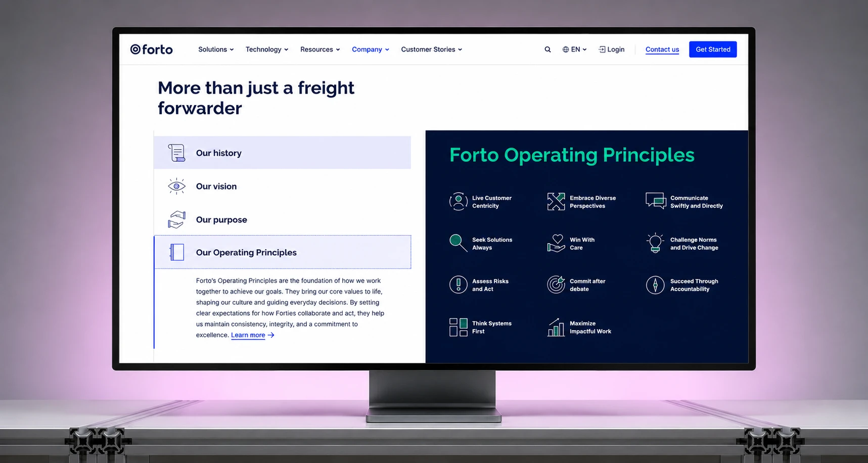Click the eye icon beside Our vision
This screenshot has width=868, height=463.
pos(176,186)
